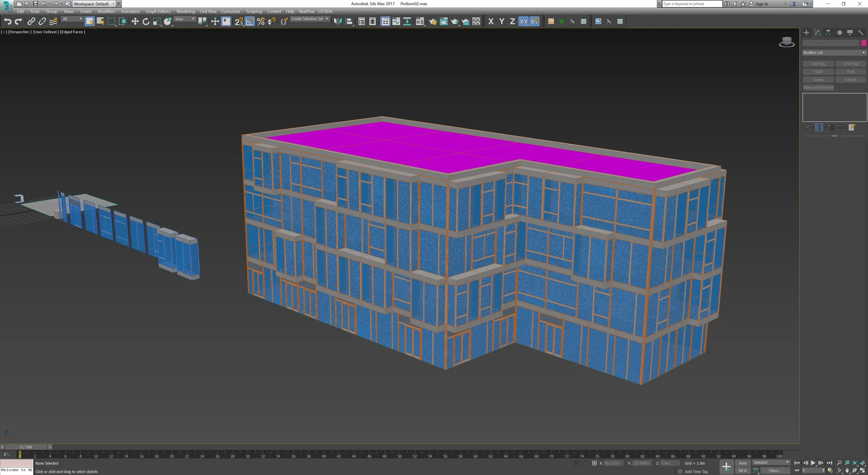This screenshot has height=475, width=868.
Task: Click the pink object color swatch
Action: point(863,43)
